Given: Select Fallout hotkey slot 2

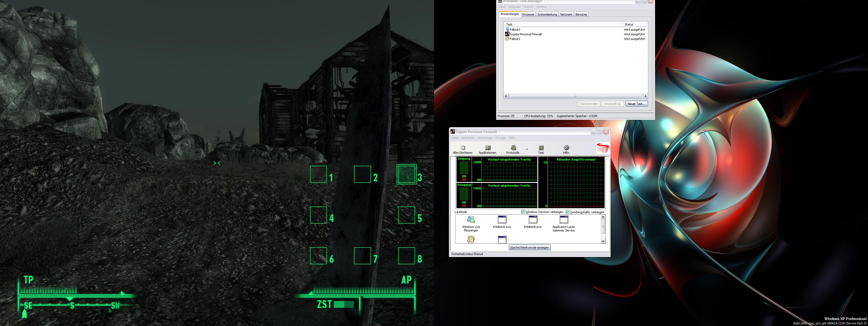Looking at the screenshot, I should point(363,174).
